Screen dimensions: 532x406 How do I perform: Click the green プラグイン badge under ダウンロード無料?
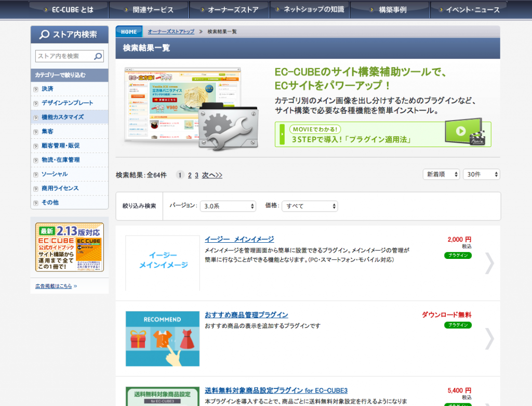(x=458, y=325)
